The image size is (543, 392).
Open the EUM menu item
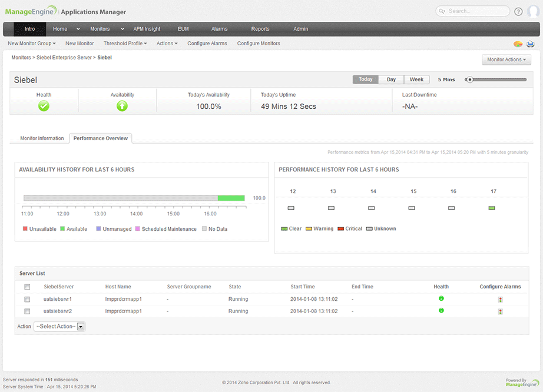pos(183,29)
